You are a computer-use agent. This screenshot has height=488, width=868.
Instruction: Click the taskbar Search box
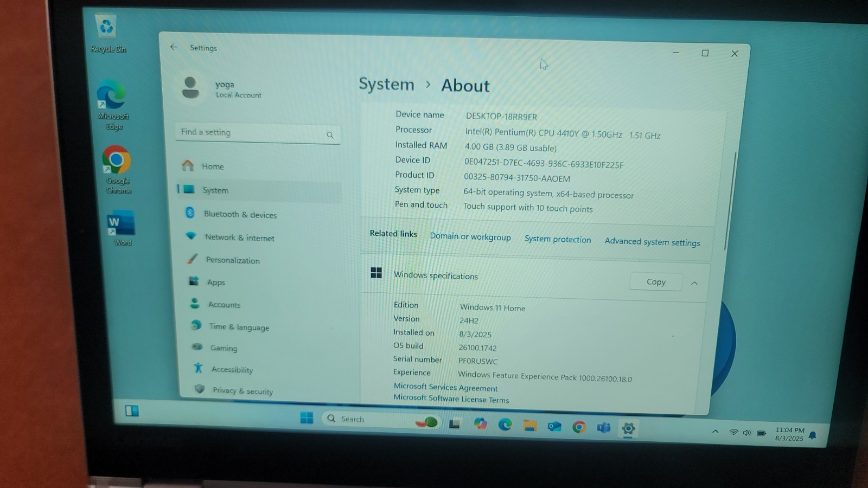(x=380, y=420)
